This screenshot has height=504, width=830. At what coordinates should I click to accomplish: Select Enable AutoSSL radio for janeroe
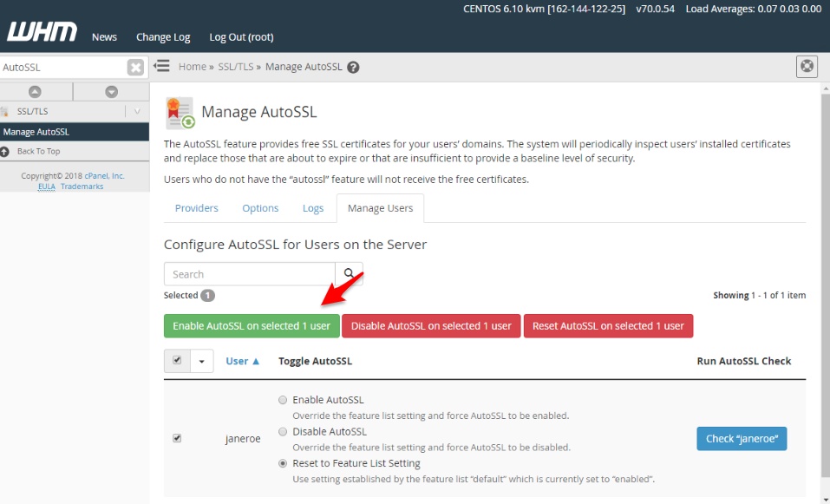283,400
